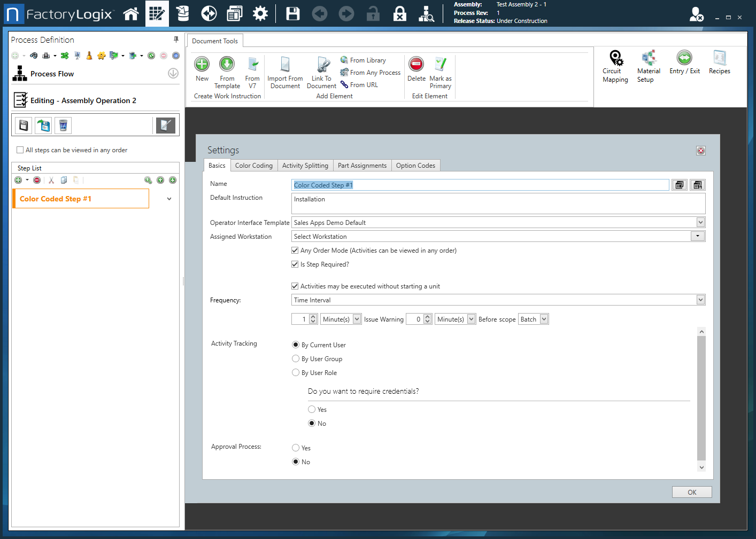Click From Library link
Viewport: 756px width, 539px height.
(x=367, y=60)
